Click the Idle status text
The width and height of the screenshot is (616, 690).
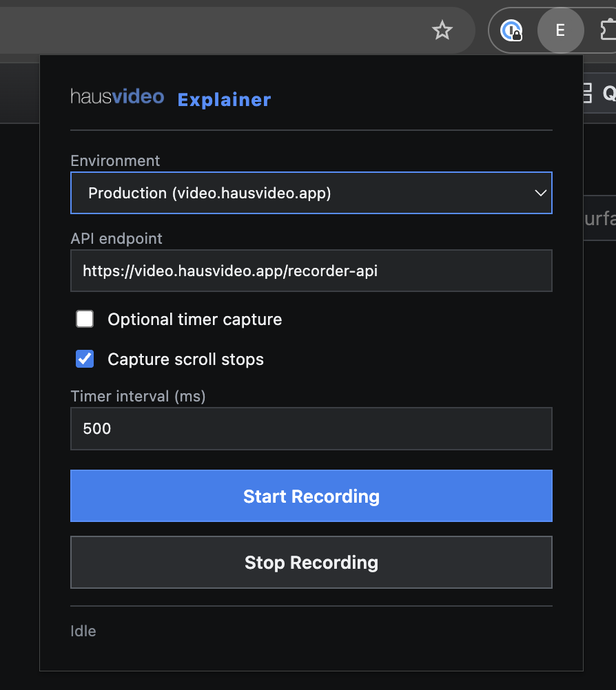83,631
